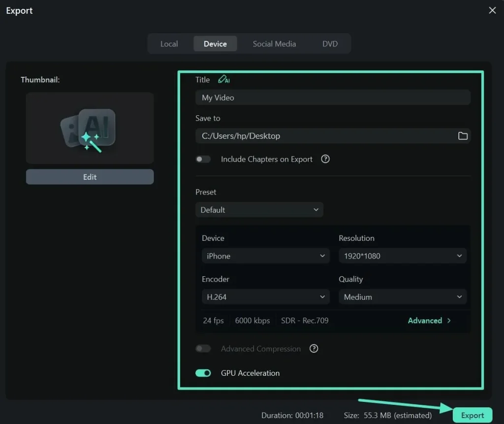Viewport: 504px width, 424px height.
Task: Click the Edit thumbnail button
Action: tap(90, 177)
